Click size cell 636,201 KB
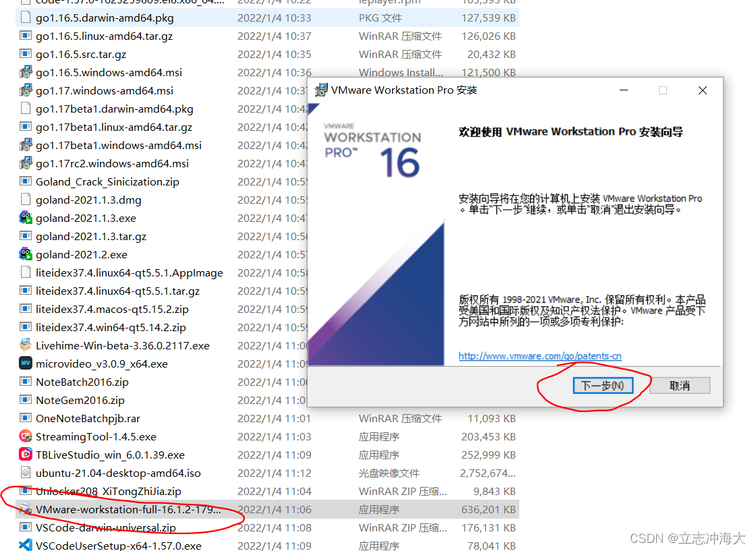This screenshot has width=756, height=551. 488,510
